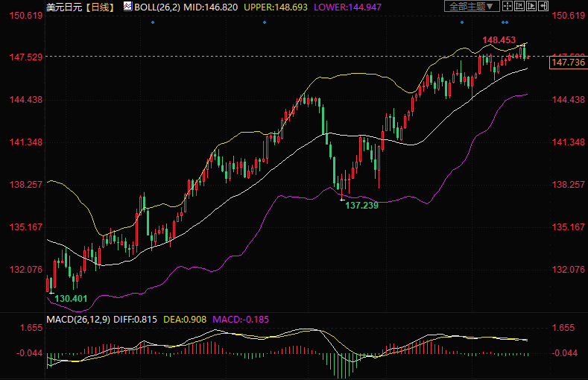Click the 137.239 low price marker
The height and width of the screenshot is (380, 588).
click(361, 205)
